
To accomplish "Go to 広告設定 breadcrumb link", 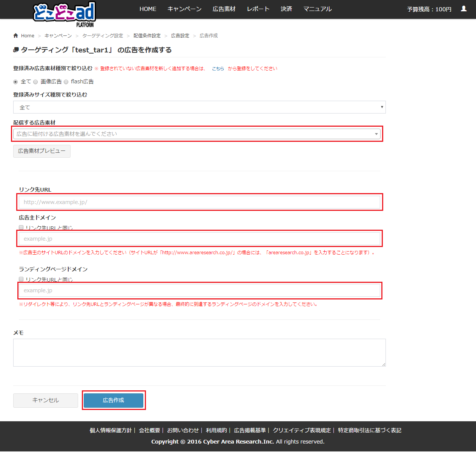I will pyautogui.click(x=180, y=35).
